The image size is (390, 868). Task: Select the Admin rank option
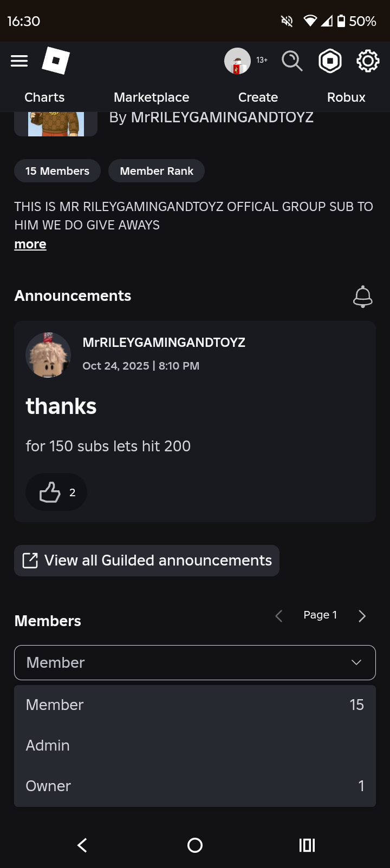pos(195,745)
